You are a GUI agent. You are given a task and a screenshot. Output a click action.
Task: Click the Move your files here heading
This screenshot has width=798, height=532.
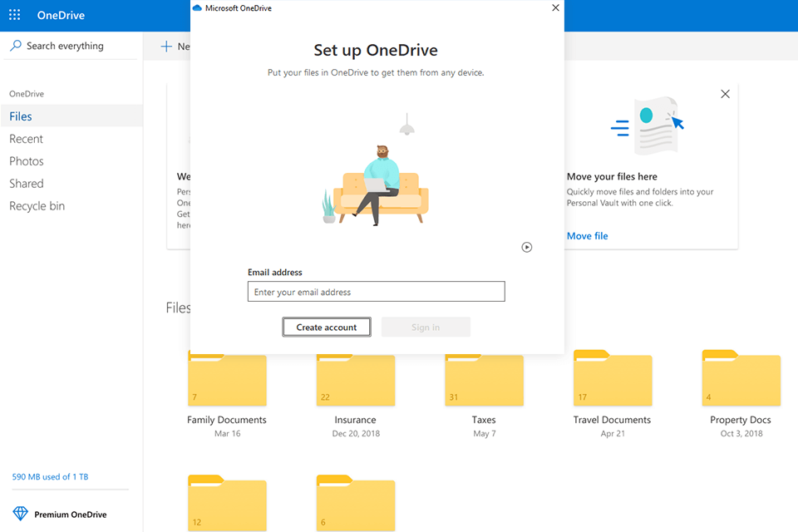613,177
